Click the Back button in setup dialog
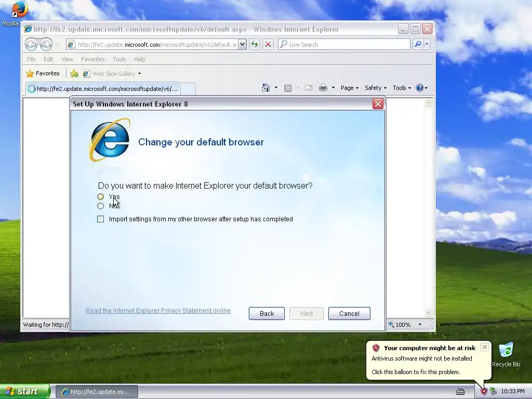 click(x=267, y=313)
